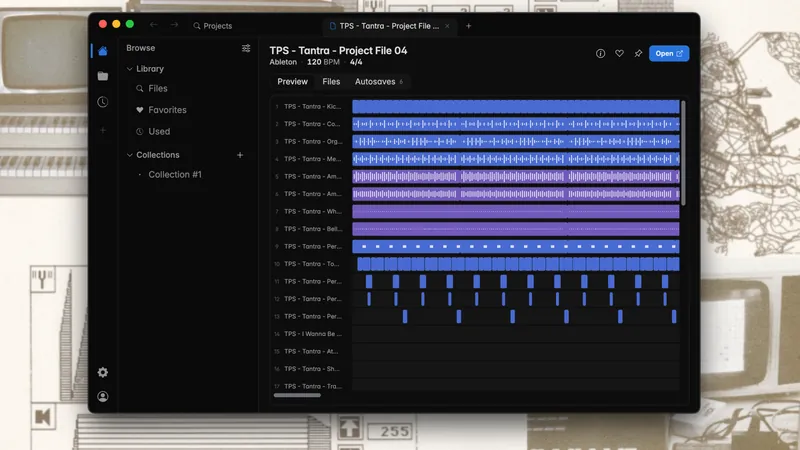Open the folder icon in sidebar
The width and height of the screenshot is (800, 450).
103,76
